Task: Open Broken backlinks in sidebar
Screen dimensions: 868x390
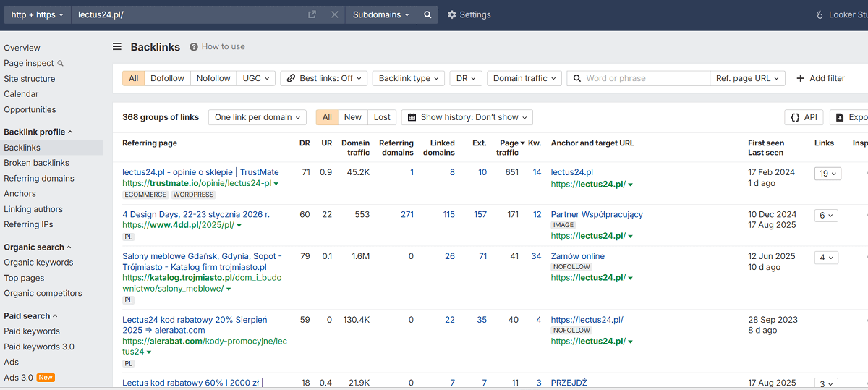Action: [x=36, y=163]
